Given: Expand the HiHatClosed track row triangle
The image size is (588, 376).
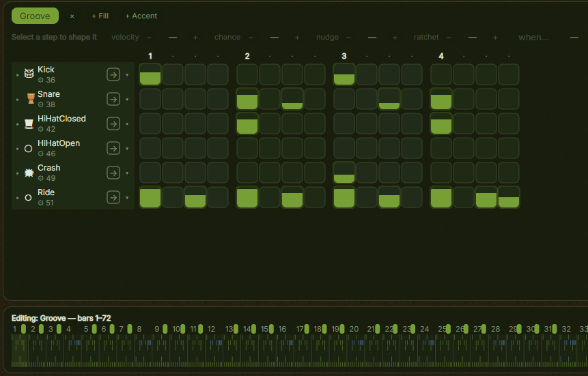Looking at the screenshot, I should click(x=17, y=124).
